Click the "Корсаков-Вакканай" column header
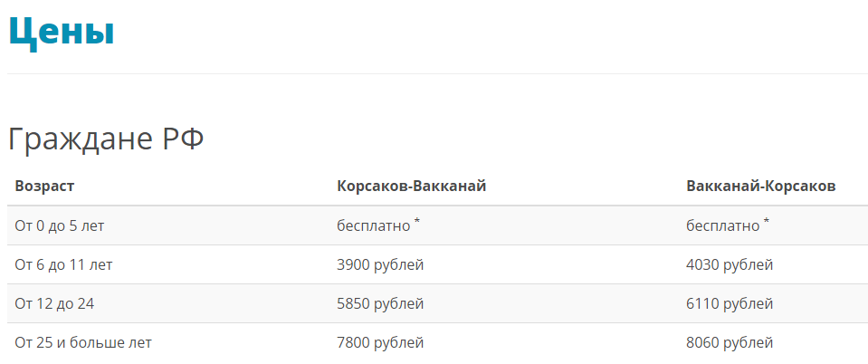Viewport: 868px width, 364px height. point(412,186)
